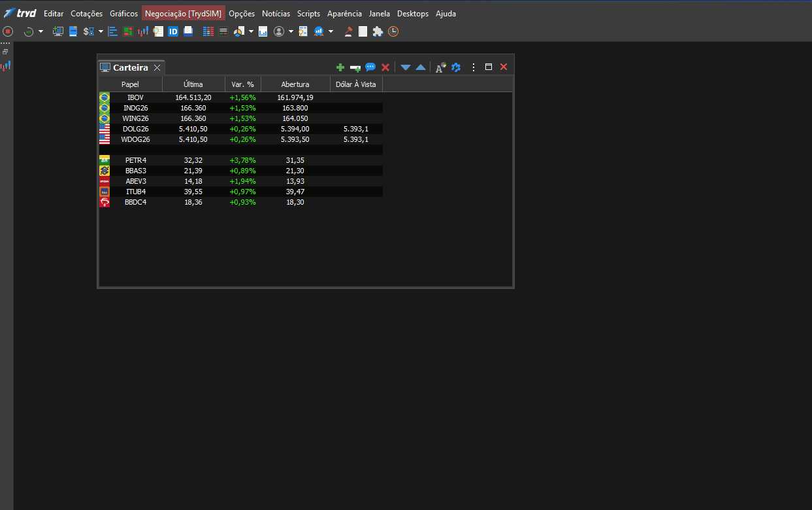This screenshot has width=812, height=510.
Task: Click the Papel column header
Action: tap(131, 84)
